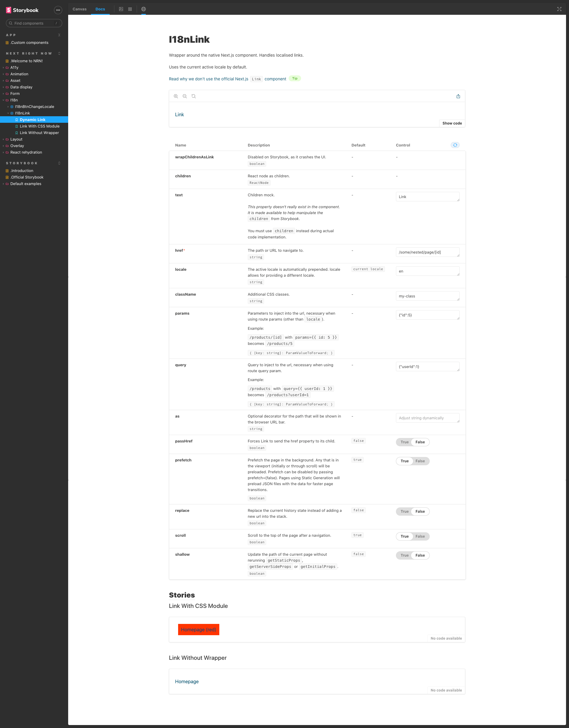Set passHref toggle to True
This screenshot has width=569, height=728.
pos(405,442)
